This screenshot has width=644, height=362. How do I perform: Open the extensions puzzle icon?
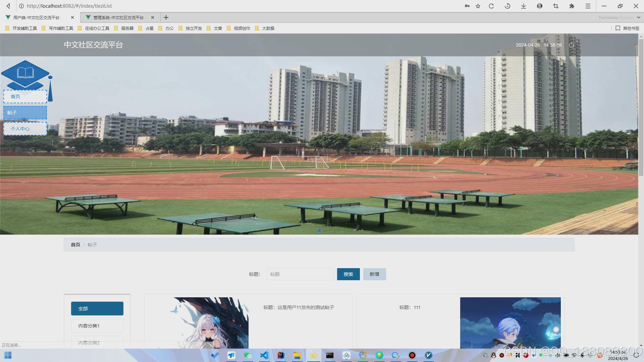(572, 6)
